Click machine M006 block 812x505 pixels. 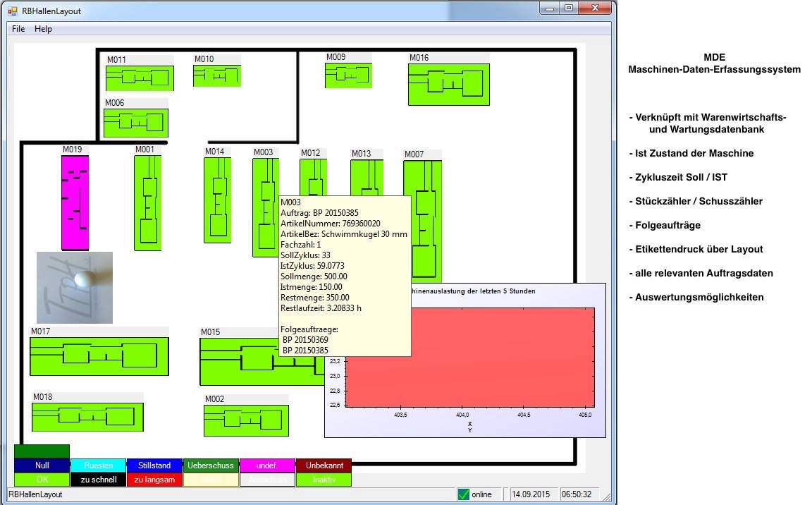tap(136, 123)
